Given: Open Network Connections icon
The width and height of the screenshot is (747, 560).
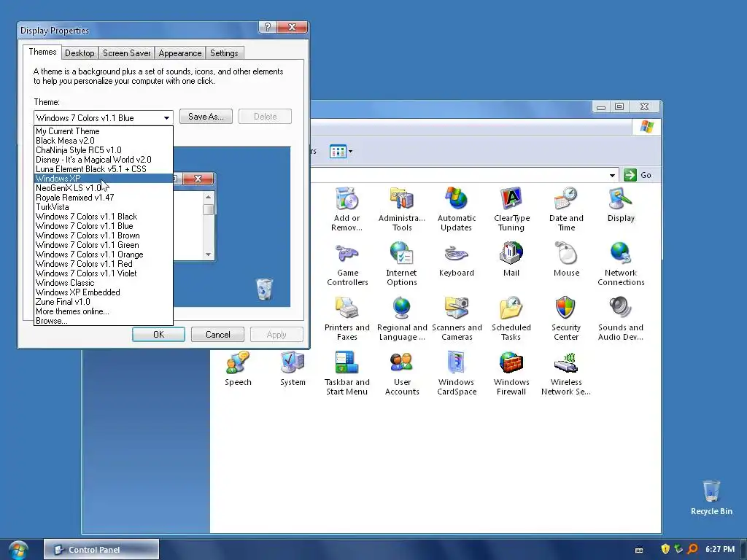Looking at the screenshot, I should tap(621, 264).
